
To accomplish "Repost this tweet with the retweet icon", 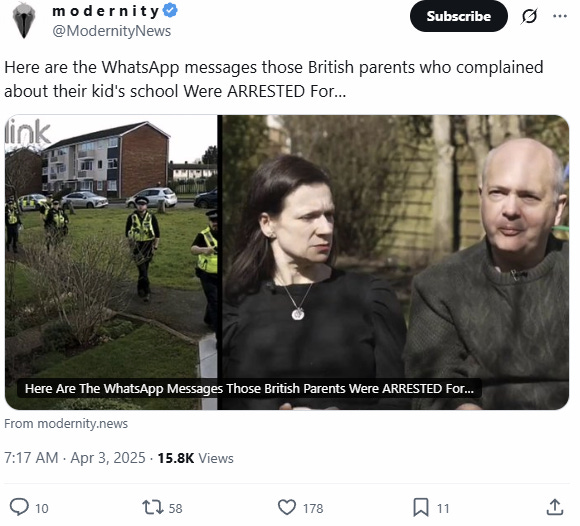I will pos(153,508).
